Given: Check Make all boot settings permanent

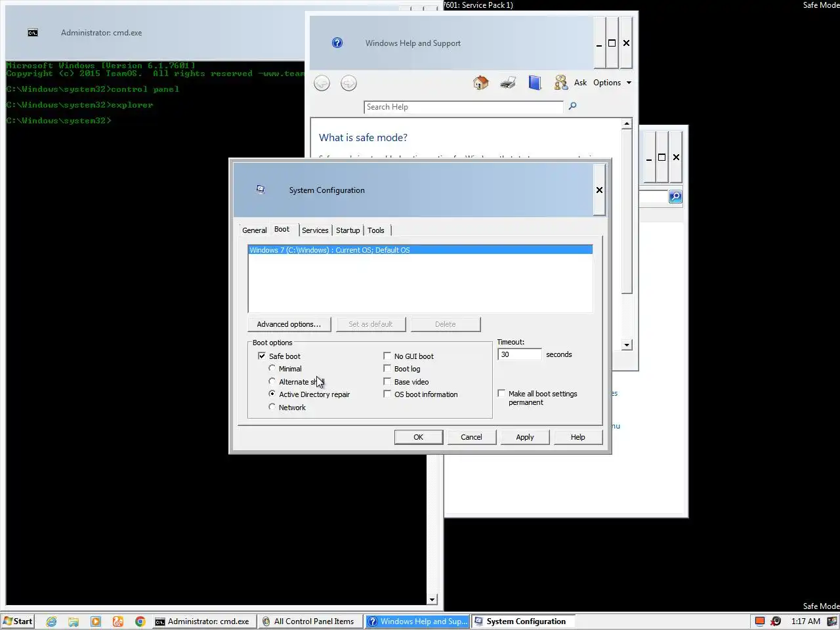Looking at the screenshot, I should tap(501, 393).
